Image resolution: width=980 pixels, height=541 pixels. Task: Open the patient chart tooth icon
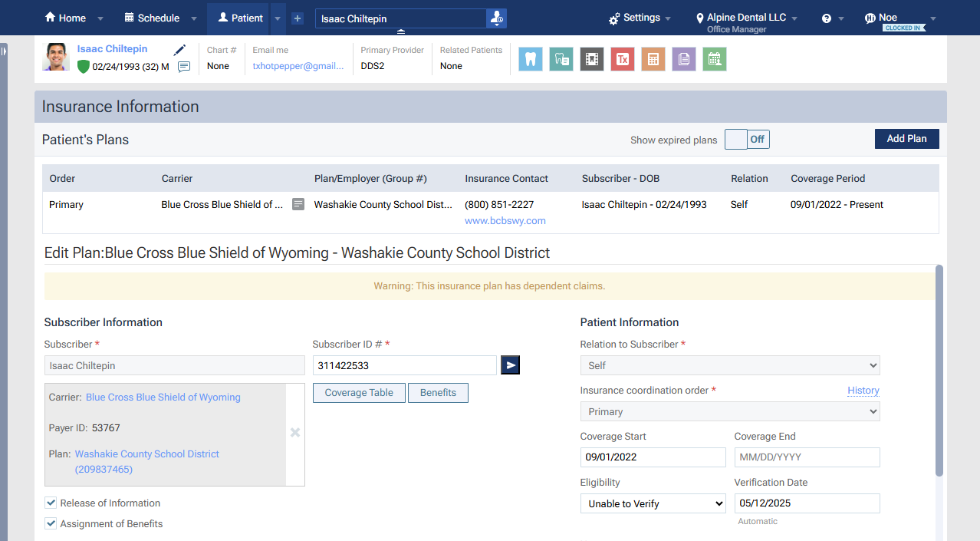[530, 59]
